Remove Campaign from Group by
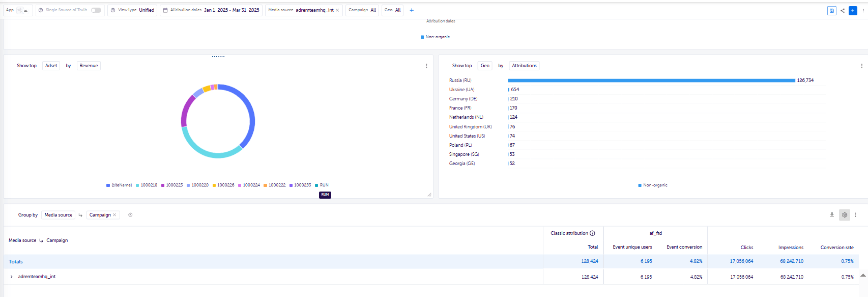The image size is (868, 297). pos(114,215)
